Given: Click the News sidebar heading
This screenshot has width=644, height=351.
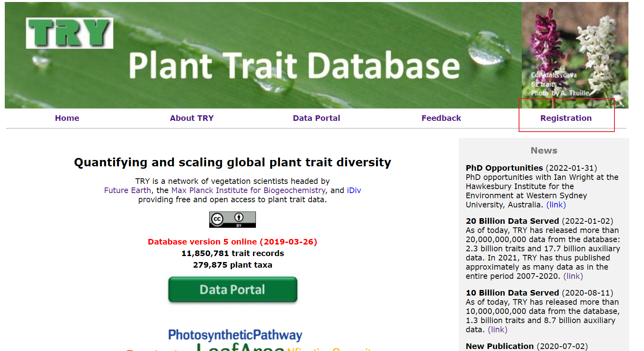Looking at the screenshot, I should [544, 150].
